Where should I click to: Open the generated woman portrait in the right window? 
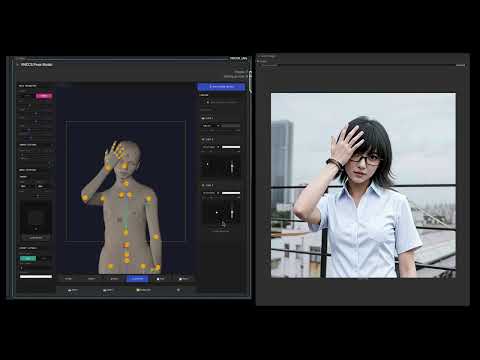click(x=363, y=185)
